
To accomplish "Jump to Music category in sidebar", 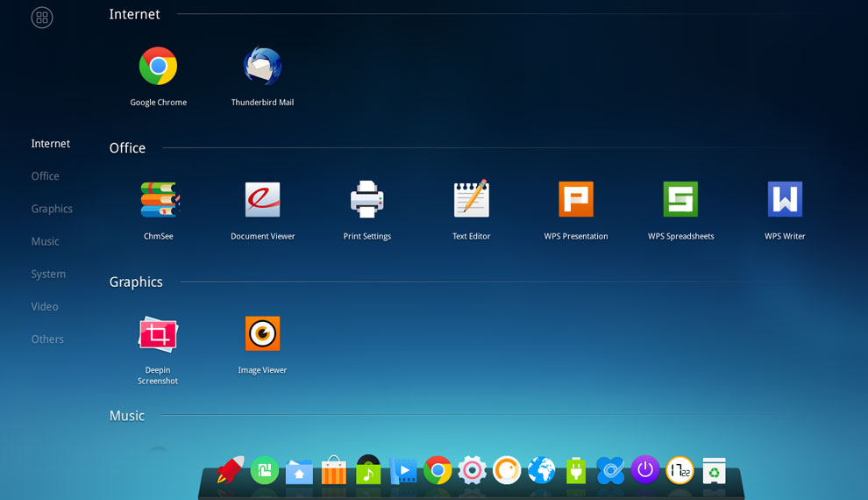I will (x=45, y=241).
